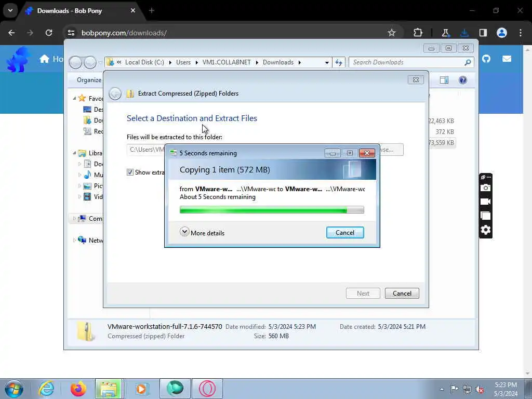Click Chrome address bar URL bobpony.com/downloads/

coord(124,33)
